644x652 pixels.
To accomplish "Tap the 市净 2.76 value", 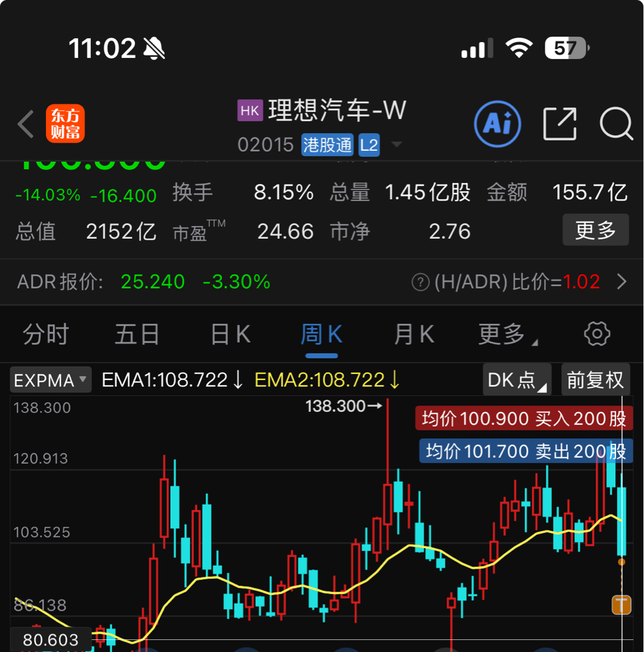I will click(449, 231).
